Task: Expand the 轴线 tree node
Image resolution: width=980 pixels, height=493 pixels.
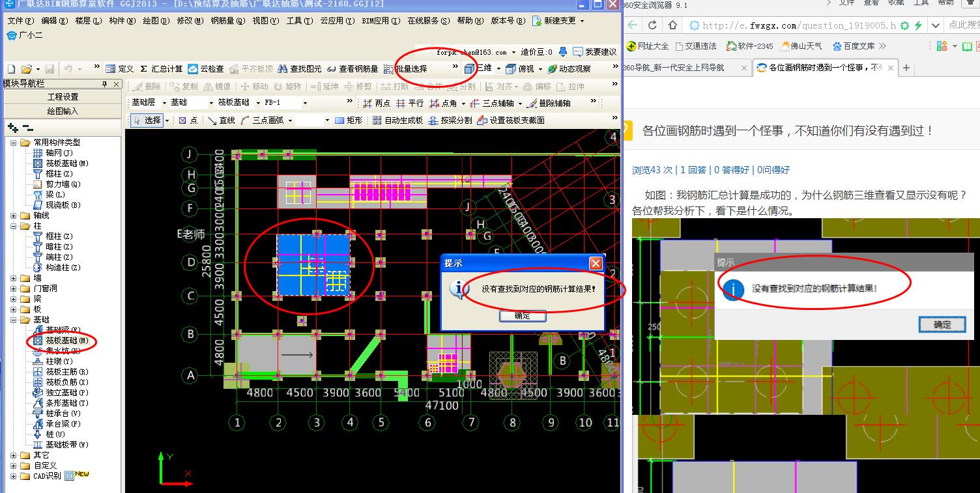Action: pyautogui.click(x=14, y=216)
